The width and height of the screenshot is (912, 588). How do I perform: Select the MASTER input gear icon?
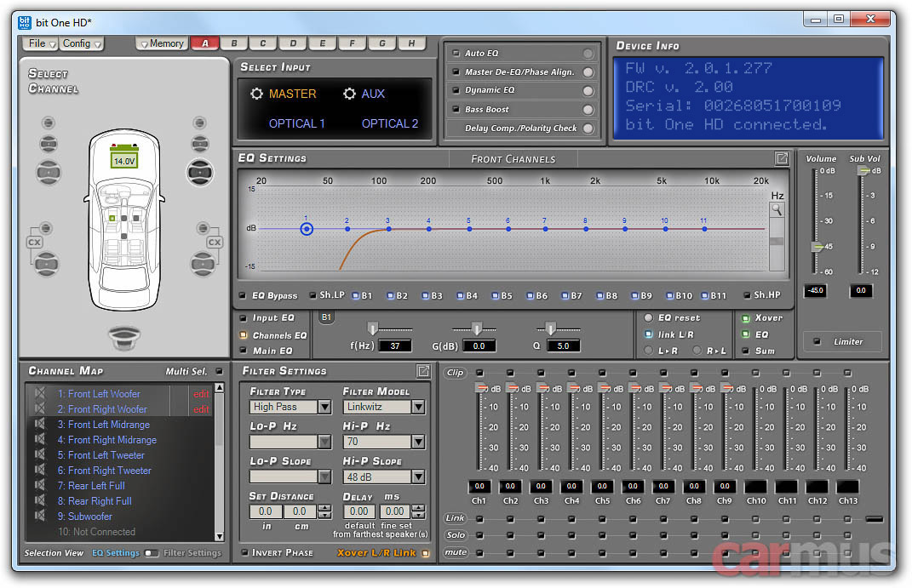point(256,94)
